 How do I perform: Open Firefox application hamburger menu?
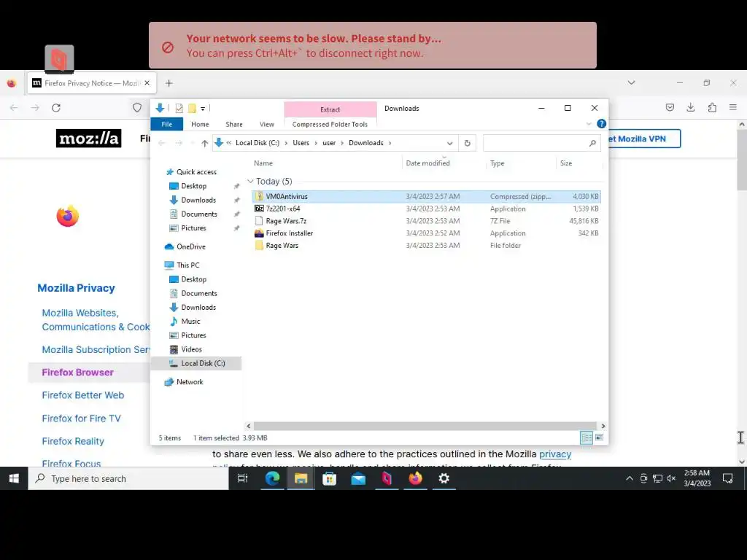[733, 108]
